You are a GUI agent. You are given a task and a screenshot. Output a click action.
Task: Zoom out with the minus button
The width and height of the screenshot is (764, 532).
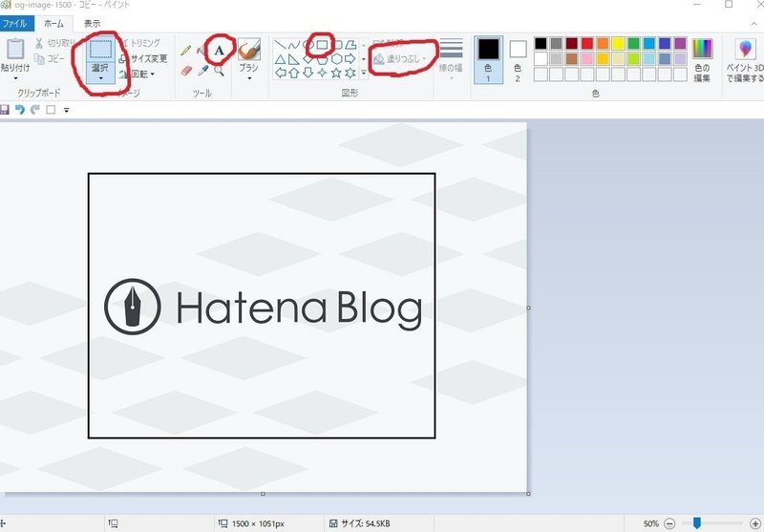[x=669, y=523]
